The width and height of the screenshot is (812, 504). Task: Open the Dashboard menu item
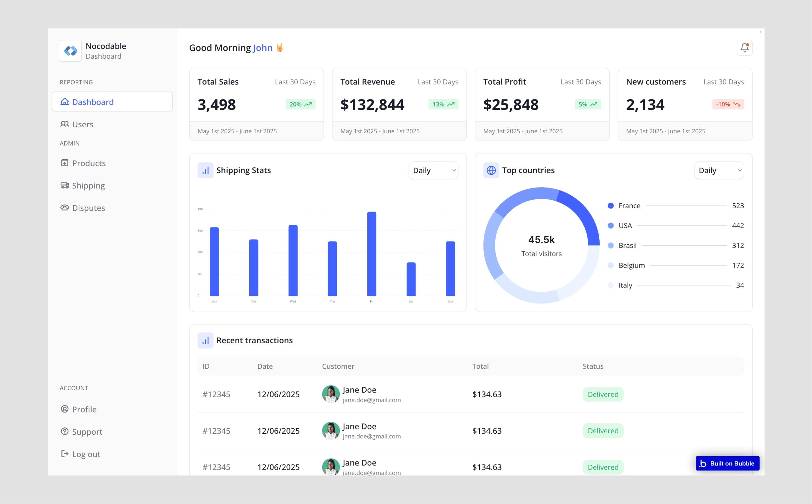112,102
